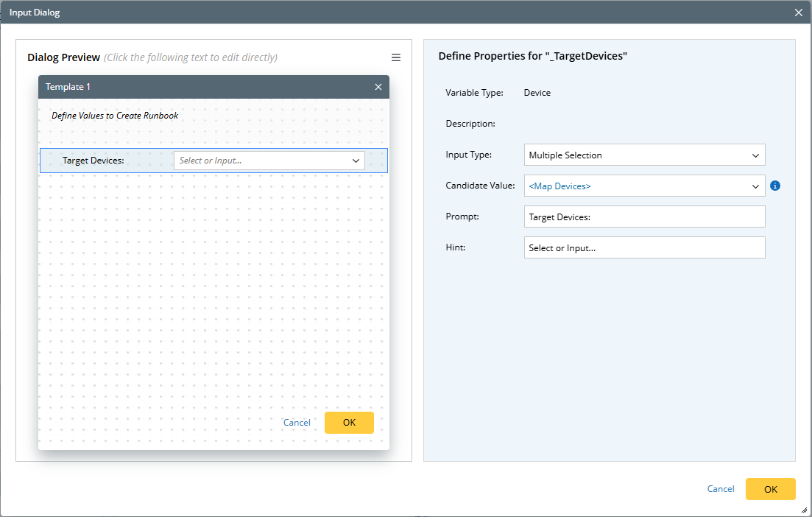The width and height of the screenshot is (812, 517).
Task: Click Cancel link in Template 1 preview
Action: [297, 423]
